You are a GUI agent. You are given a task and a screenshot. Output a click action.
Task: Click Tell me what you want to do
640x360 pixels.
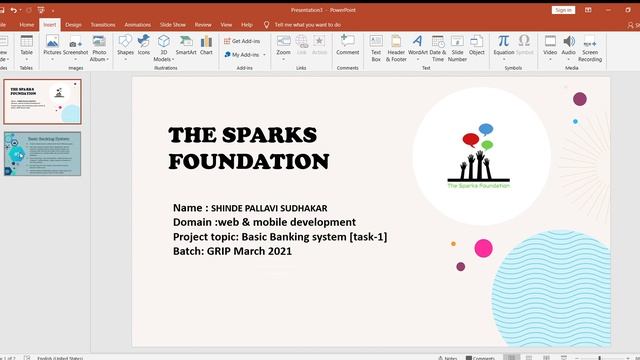point(307,25)
